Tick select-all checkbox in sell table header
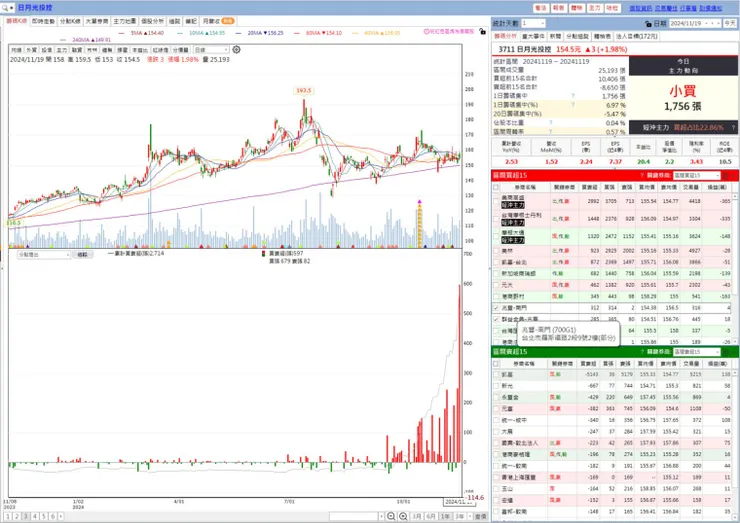740x523 pixels. click(496, 364)
